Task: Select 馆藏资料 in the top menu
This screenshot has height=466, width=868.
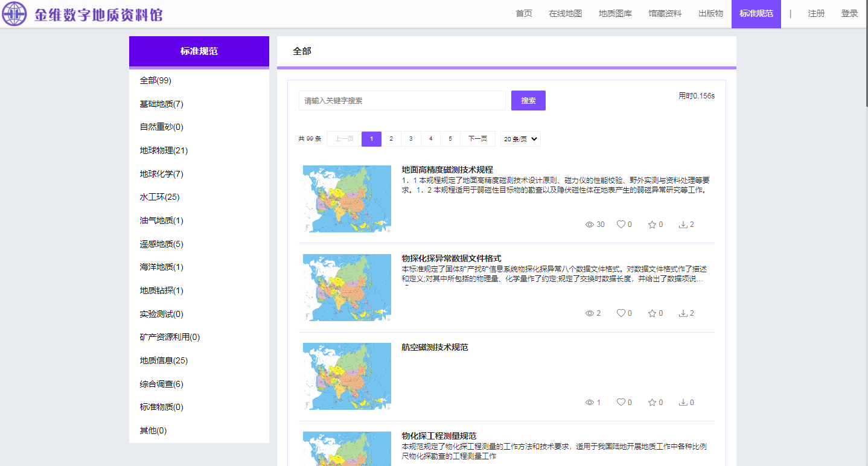Action: tap(665, 13)
